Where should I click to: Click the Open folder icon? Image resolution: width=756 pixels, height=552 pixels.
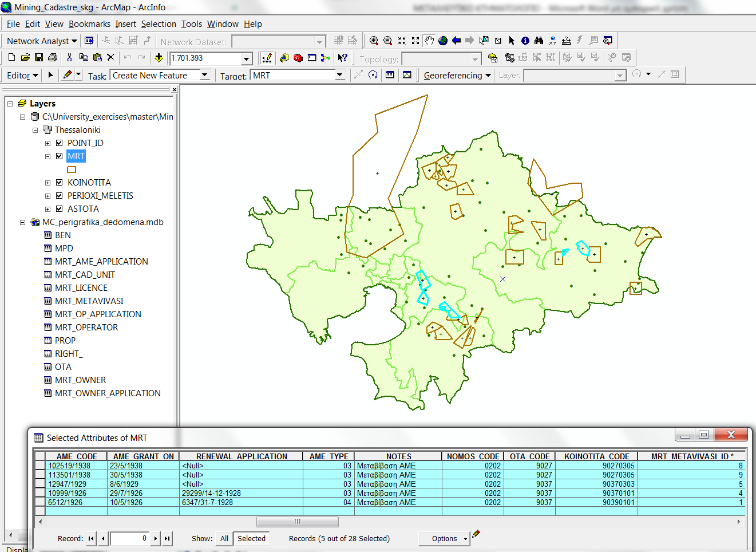tap(25, 57)
